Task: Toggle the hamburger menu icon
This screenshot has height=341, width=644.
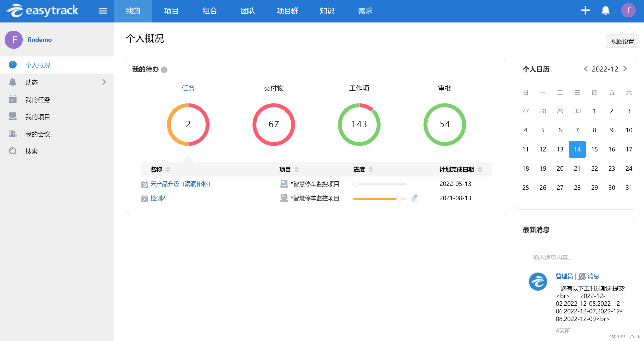Action: pos(103,11)
